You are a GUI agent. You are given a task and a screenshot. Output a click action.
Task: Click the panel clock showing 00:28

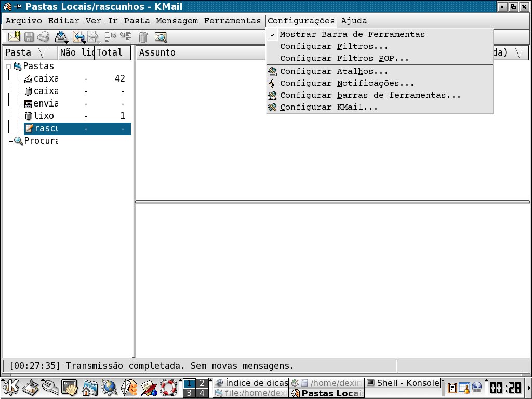click(506, 388)
